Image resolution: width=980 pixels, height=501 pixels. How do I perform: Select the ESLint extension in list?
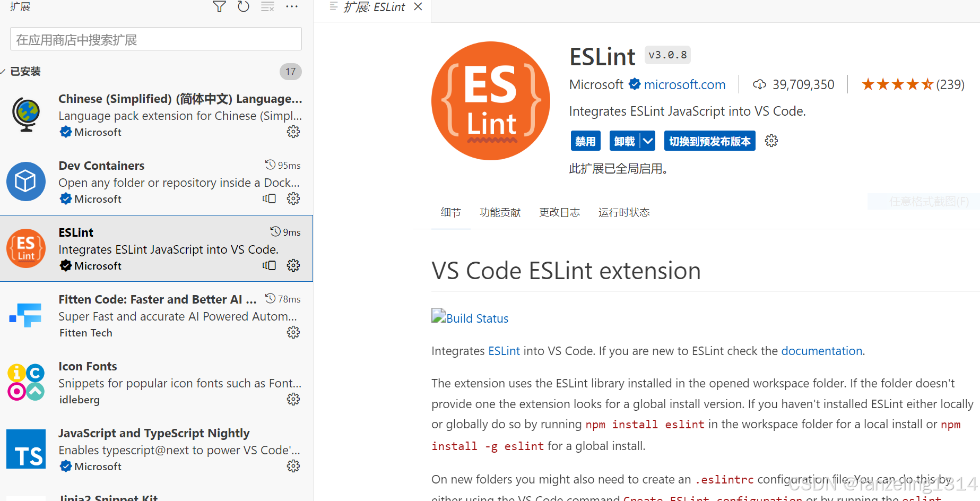pyautogui.click(x=156, y=248)
